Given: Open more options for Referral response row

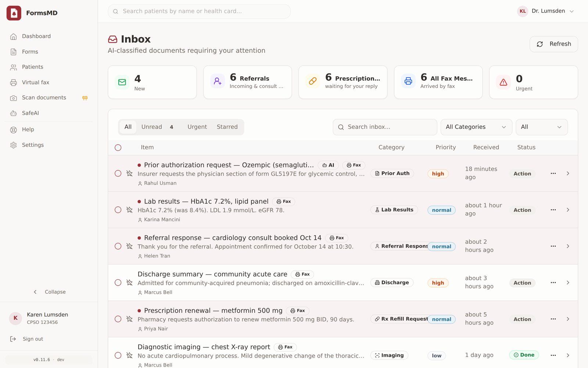Looking at the screenshot, I should pos(553,246).
